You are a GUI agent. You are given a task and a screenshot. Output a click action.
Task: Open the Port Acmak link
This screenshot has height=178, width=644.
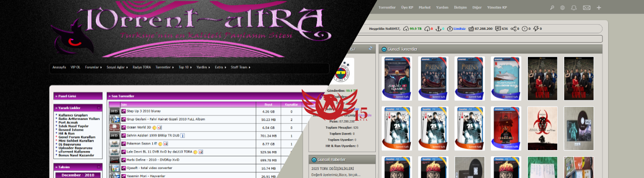[68, 122]
